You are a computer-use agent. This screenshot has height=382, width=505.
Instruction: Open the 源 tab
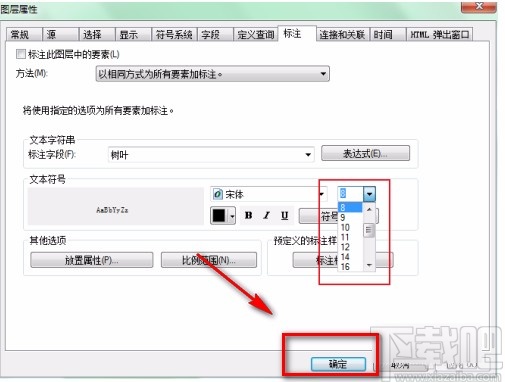60,34
